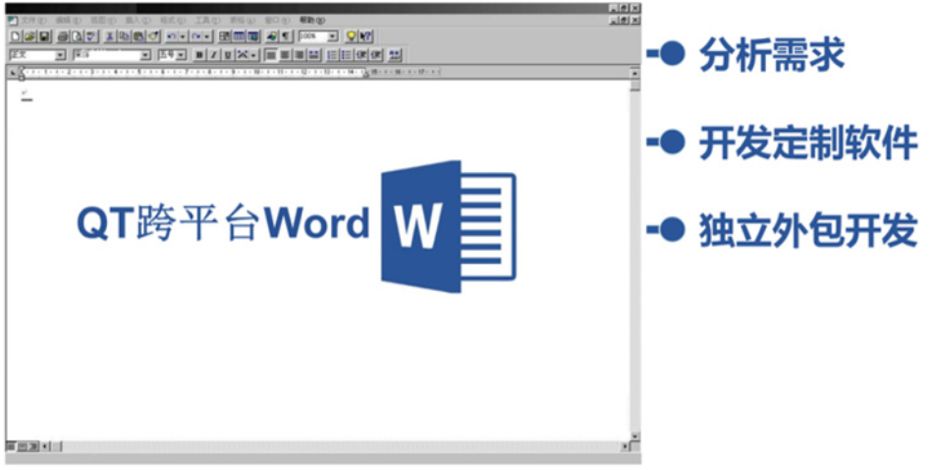Screen dimensions: 933x470
Task: Click the Cut scissors icon
Action: click(x=109, y=36)
